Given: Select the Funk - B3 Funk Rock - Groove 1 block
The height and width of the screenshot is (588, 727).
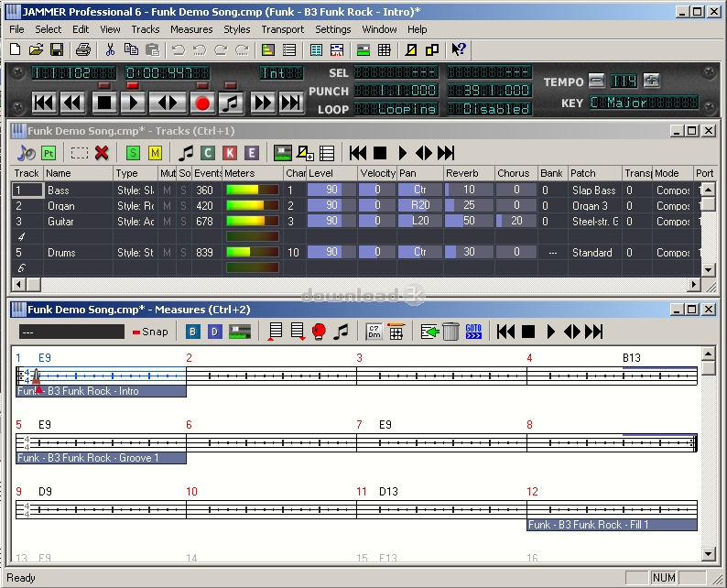Looking at the screenshot, I should click(x=101, y=458).
